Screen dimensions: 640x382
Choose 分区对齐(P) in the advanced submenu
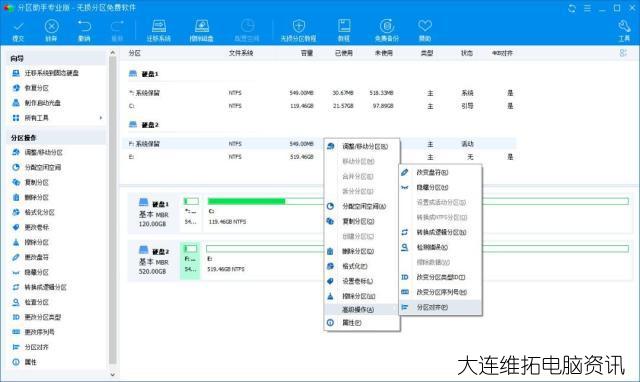click(440, 307)
